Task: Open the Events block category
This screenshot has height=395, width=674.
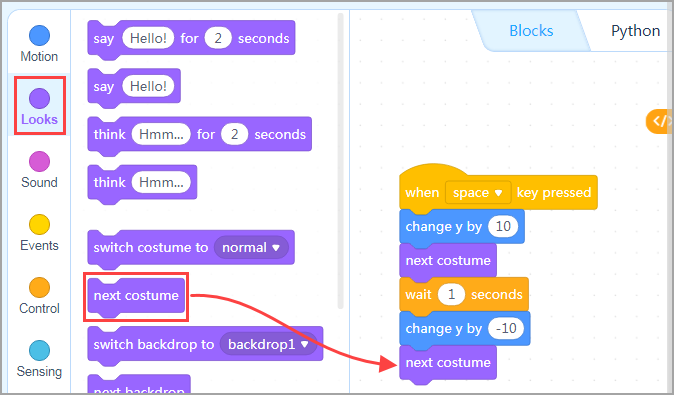Action: point(39,233)
